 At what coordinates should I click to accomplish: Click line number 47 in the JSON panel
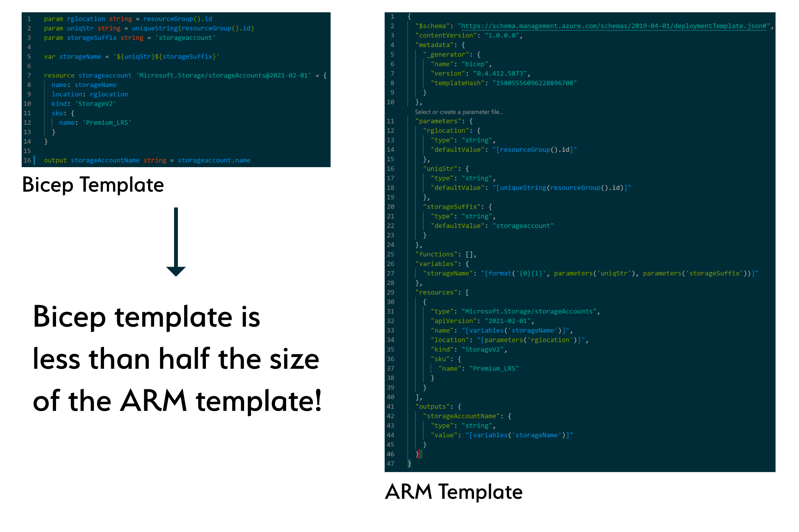coord(390,464)
